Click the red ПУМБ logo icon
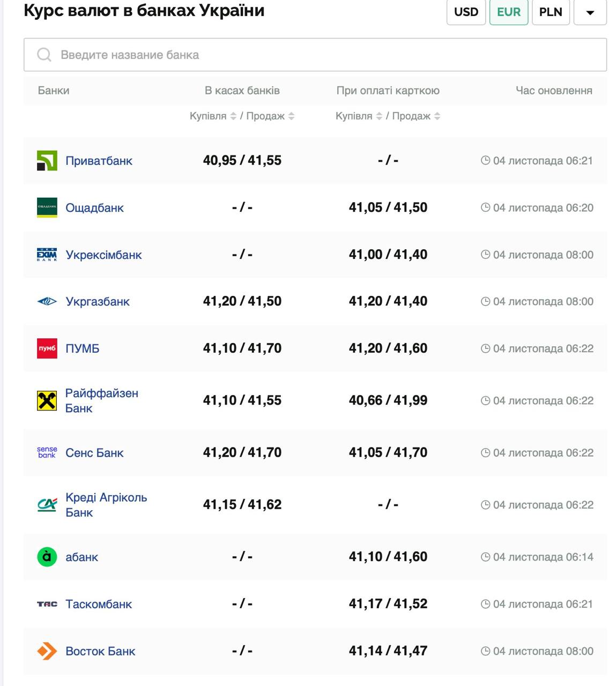 tap(47, 348)
